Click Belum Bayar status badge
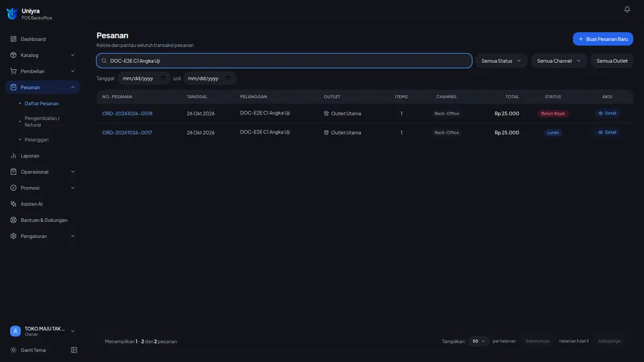This screenshot has width=644, height=362. tap(553, 113)
